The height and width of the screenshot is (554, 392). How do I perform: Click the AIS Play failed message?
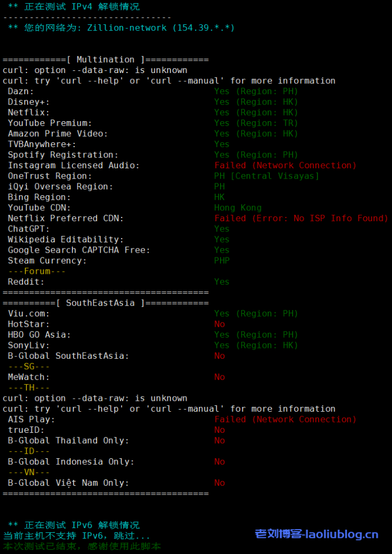pos(285,419)
